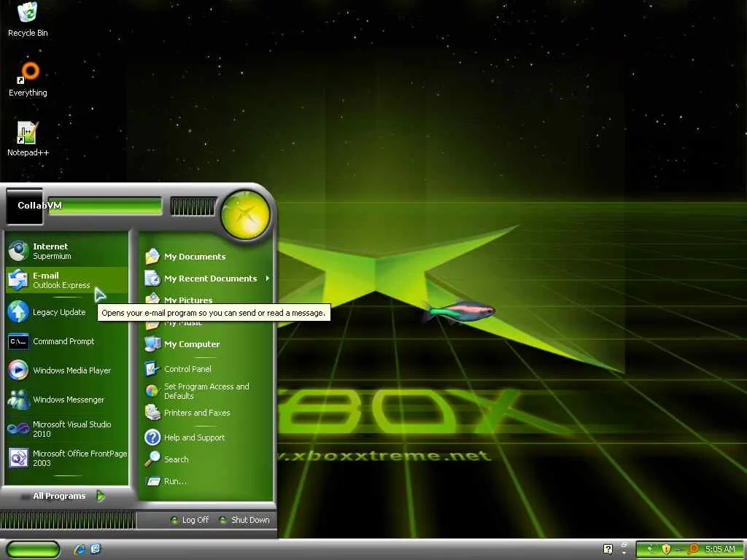
Task: Open Search from Start menu
Action: pos(207,459)
